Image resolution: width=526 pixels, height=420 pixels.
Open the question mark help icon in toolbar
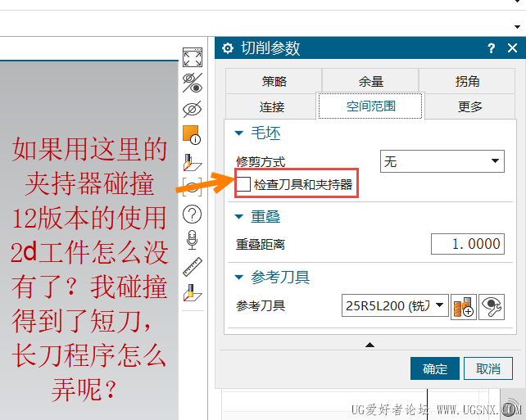(x=193, y=214)
